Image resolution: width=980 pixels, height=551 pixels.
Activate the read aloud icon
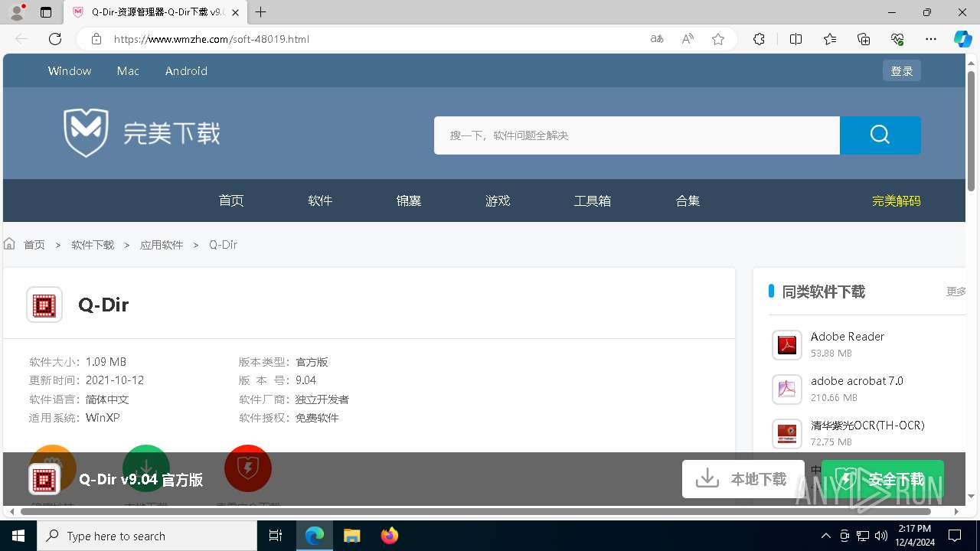(688, 39)
